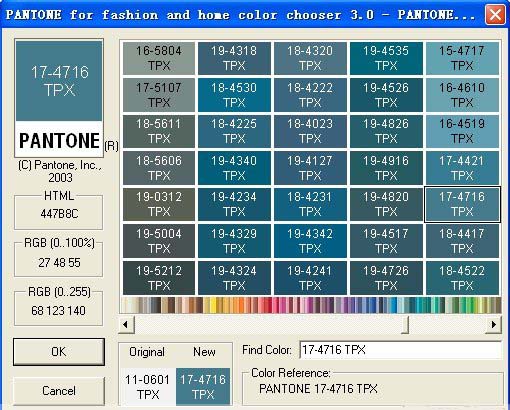Pick the 18-4522 TPX color

[462, 278]
